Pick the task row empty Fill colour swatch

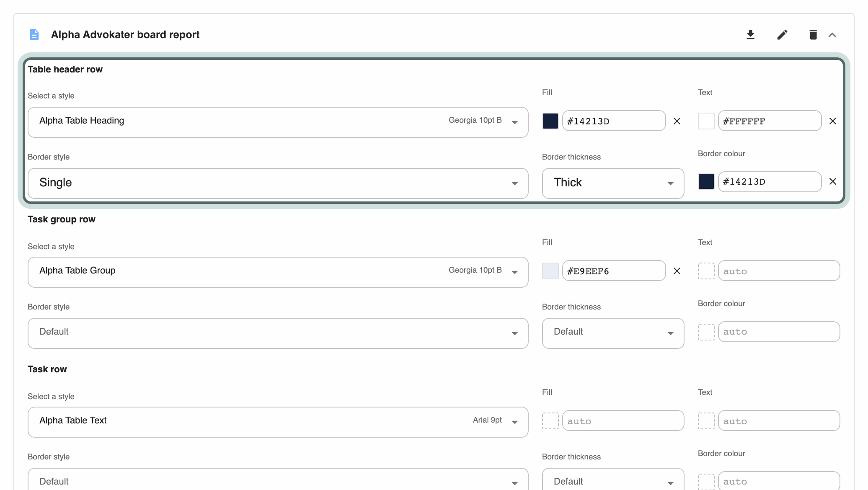pyautogui.click(x=550, y=421)
